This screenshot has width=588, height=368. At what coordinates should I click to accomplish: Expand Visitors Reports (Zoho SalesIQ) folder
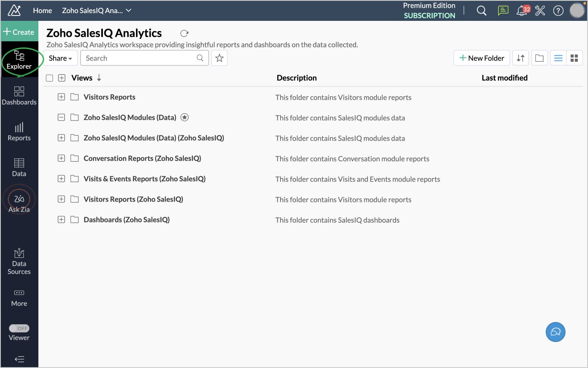(x=61, y=199)
